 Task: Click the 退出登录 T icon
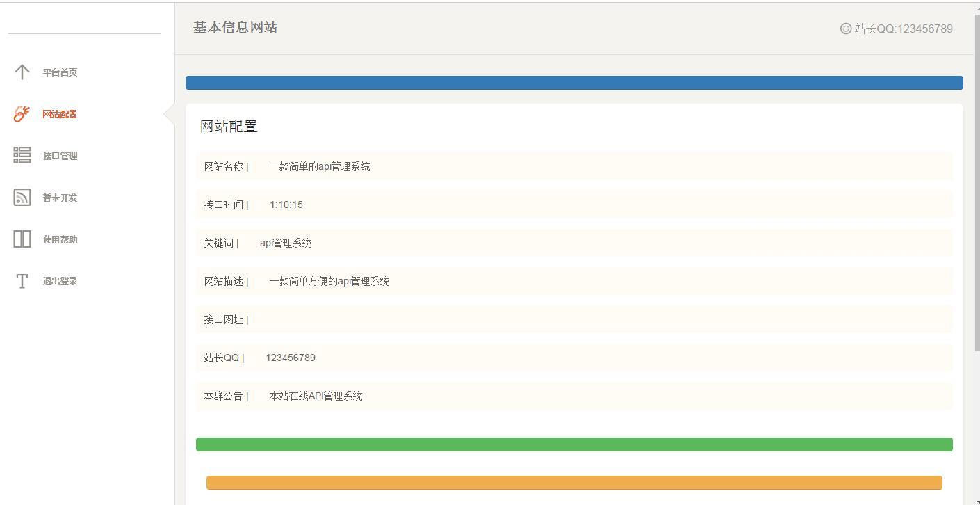click(x=22, y=280)
